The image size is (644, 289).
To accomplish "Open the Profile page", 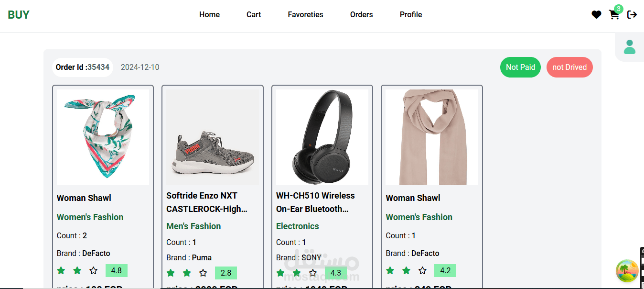I will (411, 15).
